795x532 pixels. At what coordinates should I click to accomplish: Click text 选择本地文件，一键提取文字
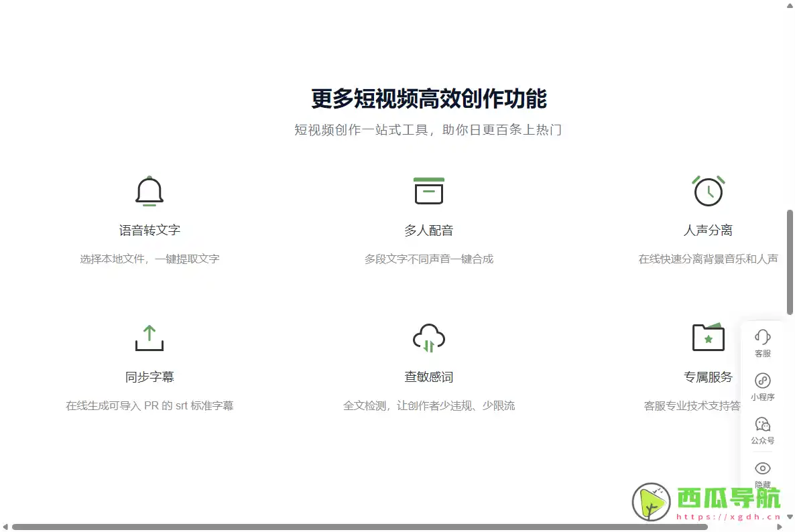click(x=149, y=259)
